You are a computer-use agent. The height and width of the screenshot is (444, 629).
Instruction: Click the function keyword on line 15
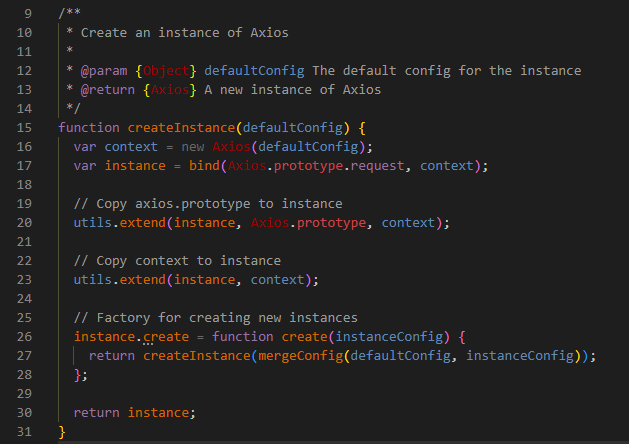pos(89,128)
